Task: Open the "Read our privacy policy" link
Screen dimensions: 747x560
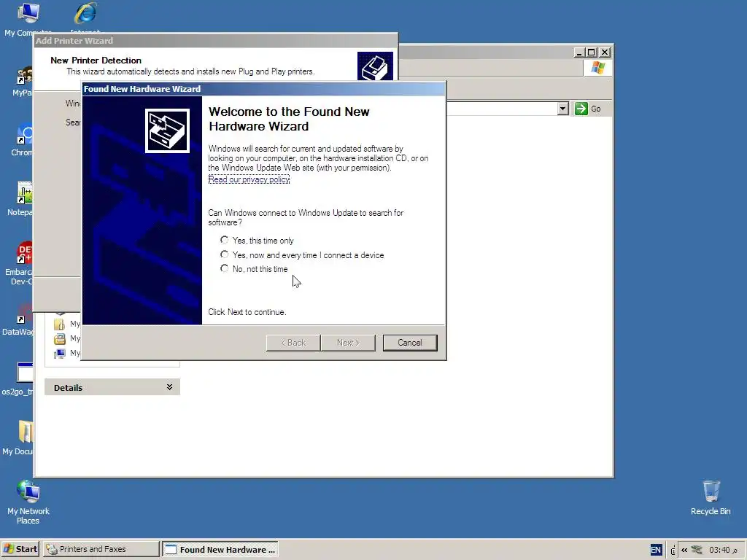Action: coord(249,179)
